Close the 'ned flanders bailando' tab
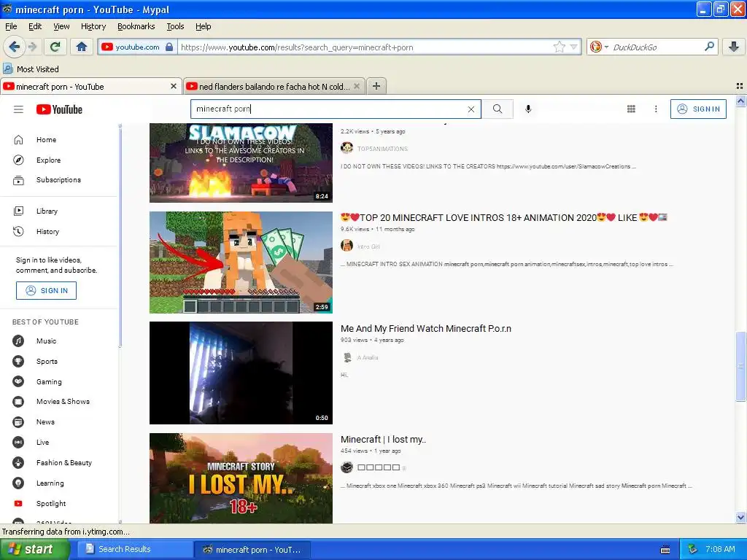The image size is (747, 560). [357, 86]
